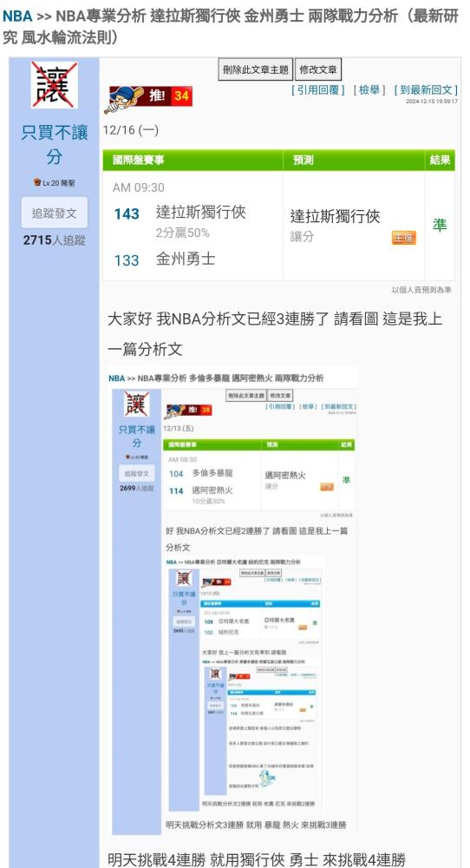
Task: Open the NBA breadcrumb link
Action: click(17, 16)
